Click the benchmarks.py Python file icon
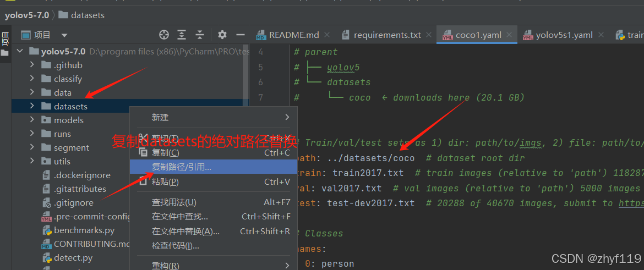Screen dimensions: 644x270 coord(46,230)
